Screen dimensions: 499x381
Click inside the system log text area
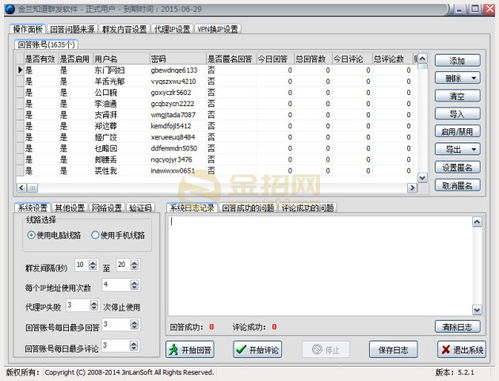tap(320, 266)
